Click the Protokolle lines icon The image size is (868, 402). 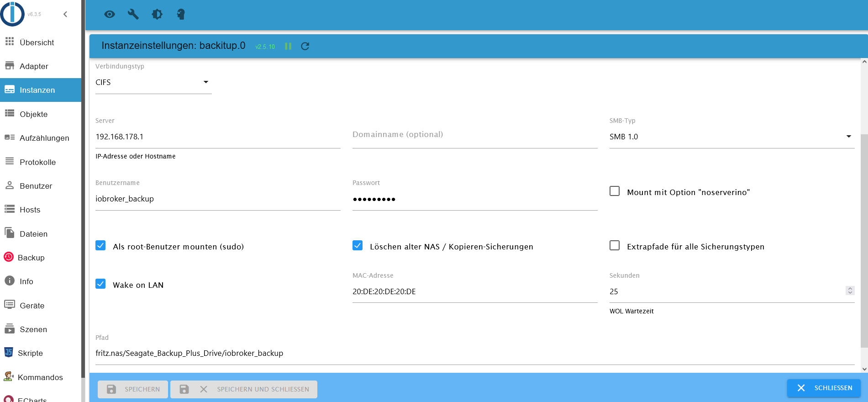[x=10, y=161]
